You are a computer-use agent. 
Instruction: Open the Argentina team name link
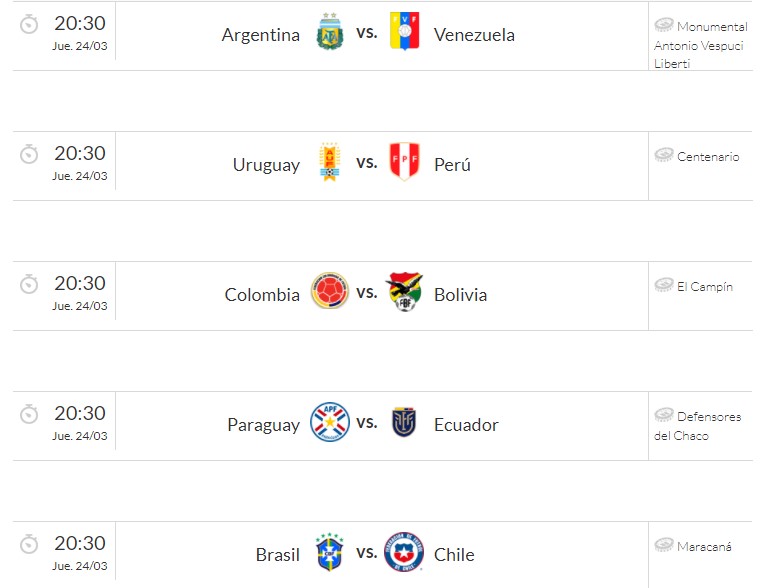pyautogui.click(x=260, y=35)
